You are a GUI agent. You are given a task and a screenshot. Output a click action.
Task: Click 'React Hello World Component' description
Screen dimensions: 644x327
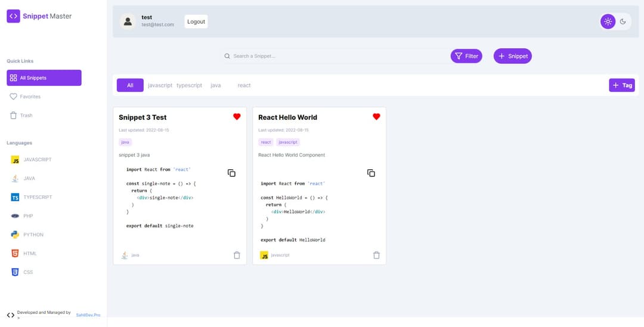pos(292,155)
